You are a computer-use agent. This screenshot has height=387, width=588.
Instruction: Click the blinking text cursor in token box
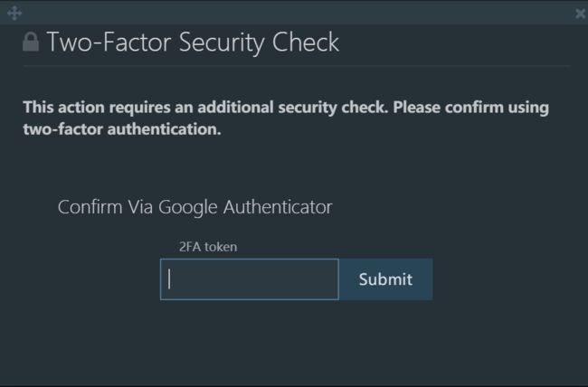tap(169, 279)
